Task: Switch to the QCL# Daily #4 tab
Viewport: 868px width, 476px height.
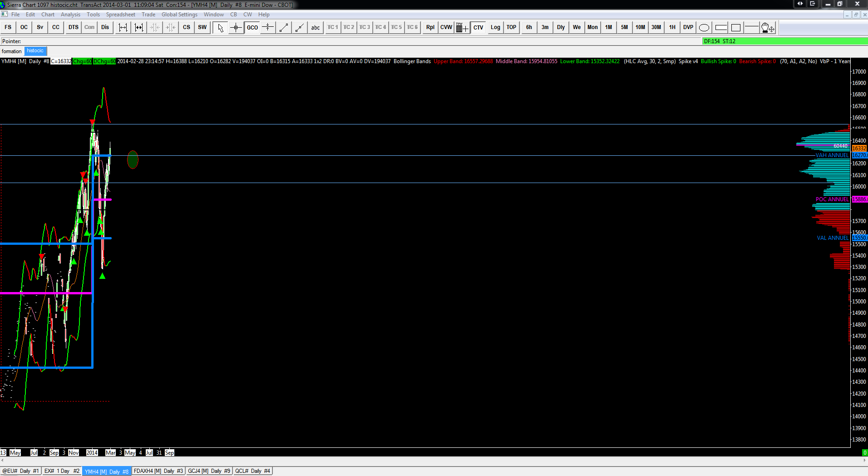Action: (253, 471)
